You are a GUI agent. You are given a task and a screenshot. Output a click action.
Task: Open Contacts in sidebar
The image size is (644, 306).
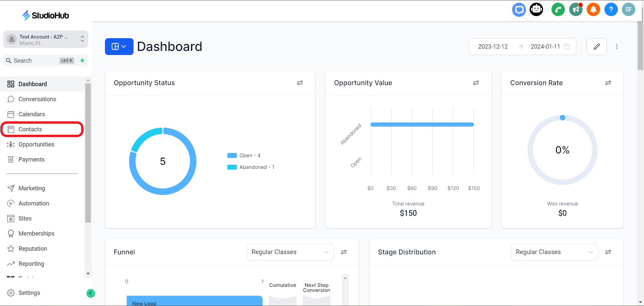pyautogui.click(x=42, y=129)
